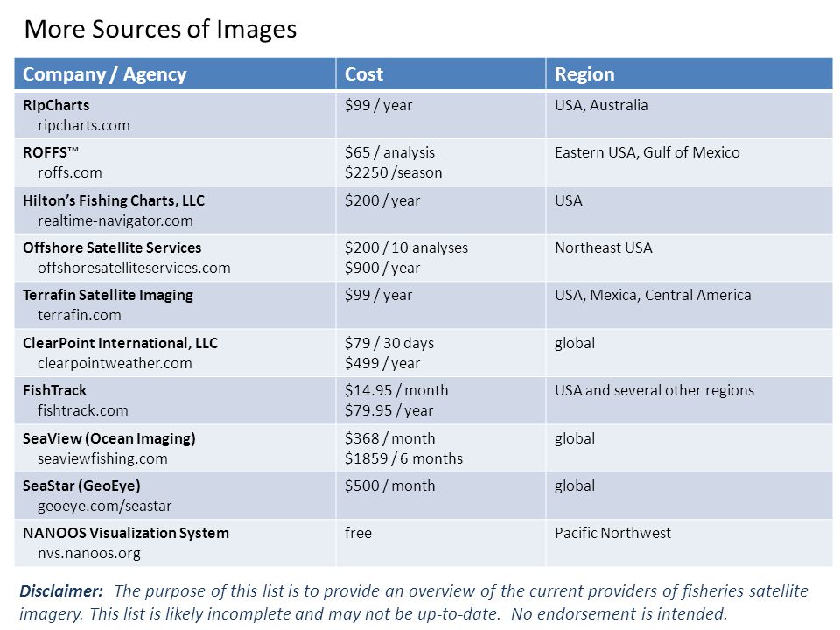Click 'USA, Mexica, Central America' region

653,296
